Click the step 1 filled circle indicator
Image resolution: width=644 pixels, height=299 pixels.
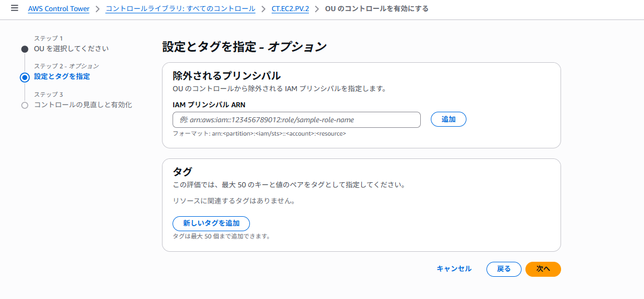[x=24, y=49]
